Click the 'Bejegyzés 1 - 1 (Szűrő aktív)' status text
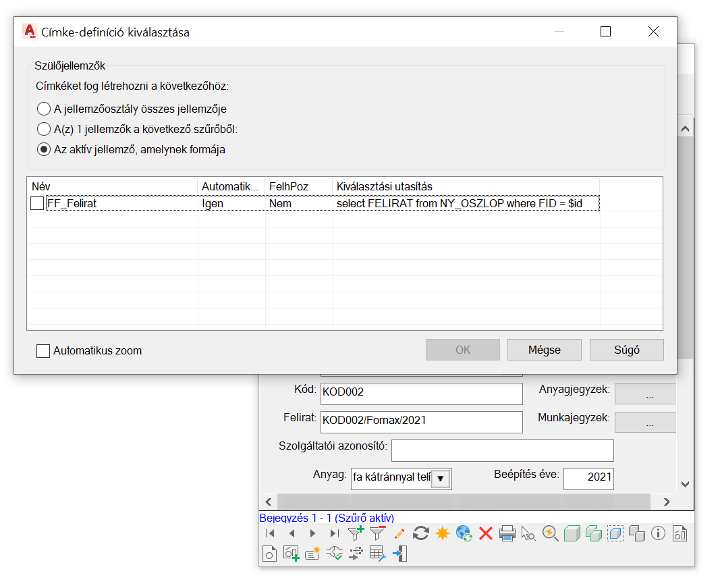 pos(327,518)
